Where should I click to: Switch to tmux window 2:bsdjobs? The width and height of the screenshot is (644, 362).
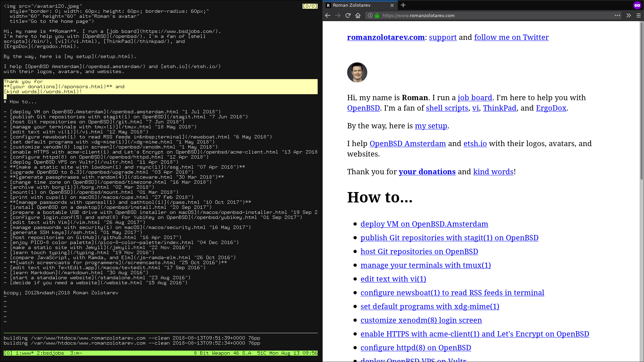click(x=50, y=353)
